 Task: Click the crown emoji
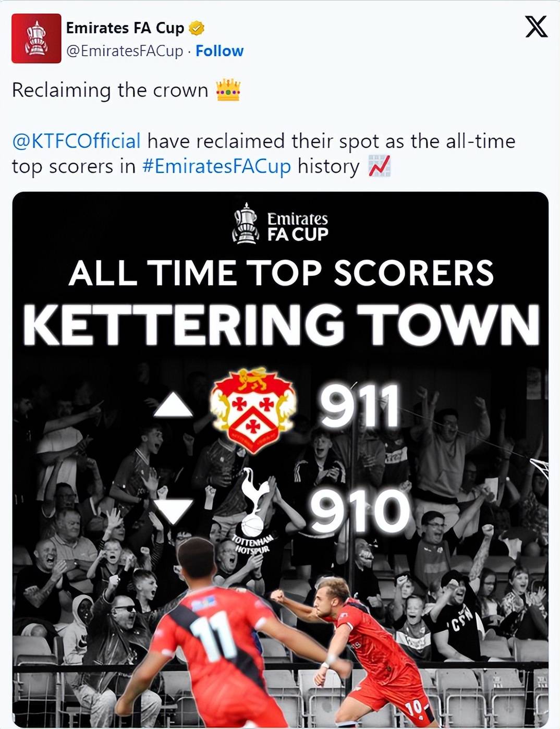tap(228, 90)
